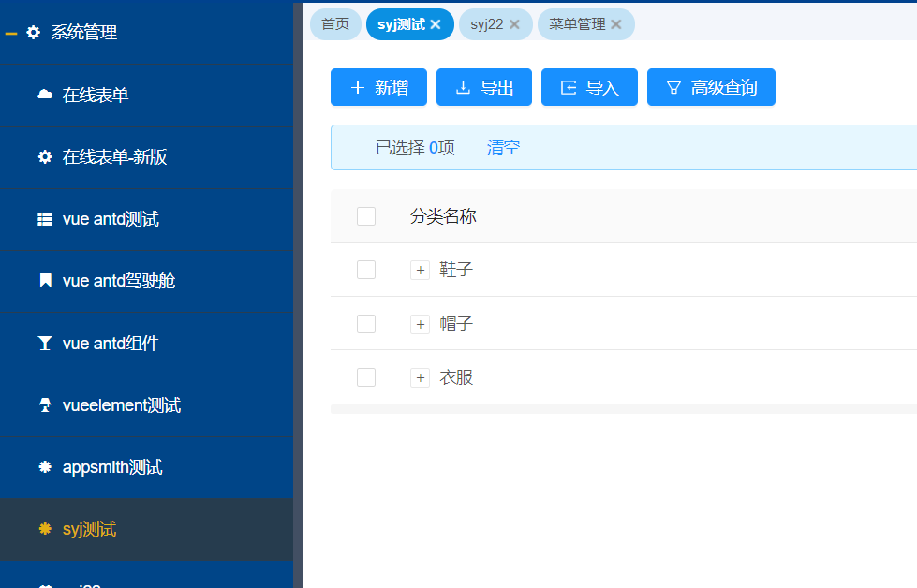Click the gear icon beside 在线表单-新版

coord(44,157)
